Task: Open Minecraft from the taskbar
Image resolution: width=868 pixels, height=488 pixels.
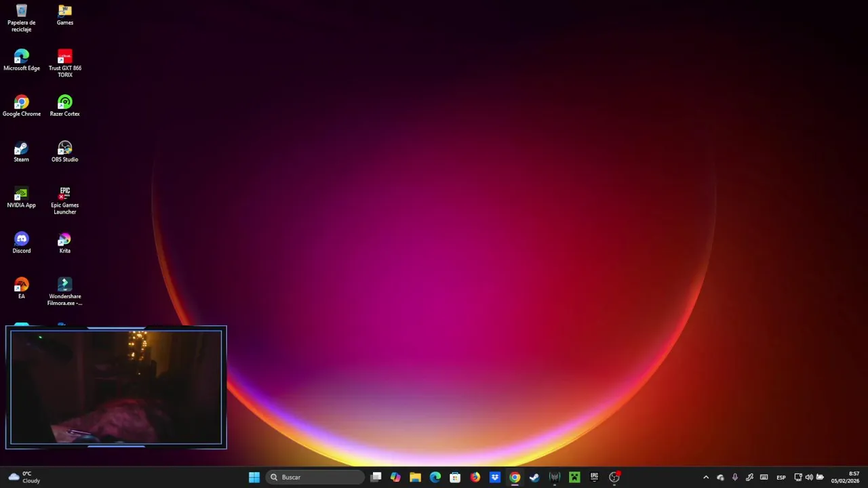Action: pyautogui.click(x=574, y=477)
